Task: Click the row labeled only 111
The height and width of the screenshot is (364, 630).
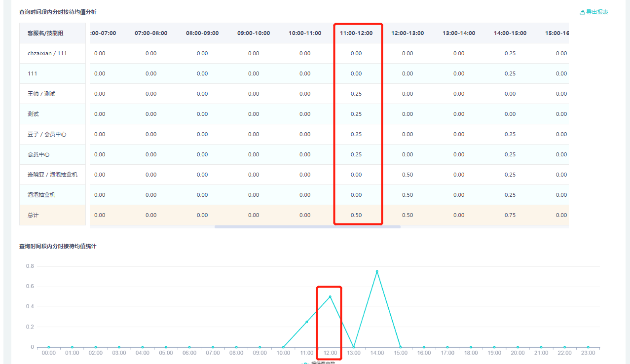Action: pyautogui.click(x=33, y=73)
